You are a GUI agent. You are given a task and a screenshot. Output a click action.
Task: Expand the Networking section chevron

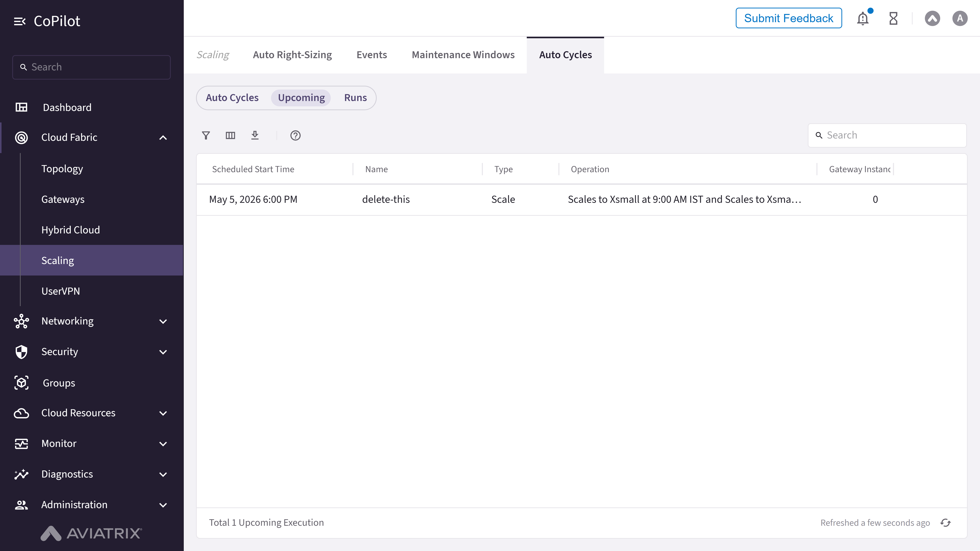coord(163,322)
